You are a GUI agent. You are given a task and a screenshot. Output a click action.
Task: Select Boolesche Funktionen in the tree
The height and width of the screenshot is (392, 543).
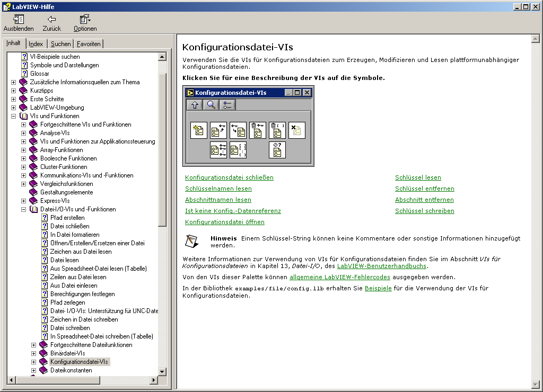click(68, 158)
